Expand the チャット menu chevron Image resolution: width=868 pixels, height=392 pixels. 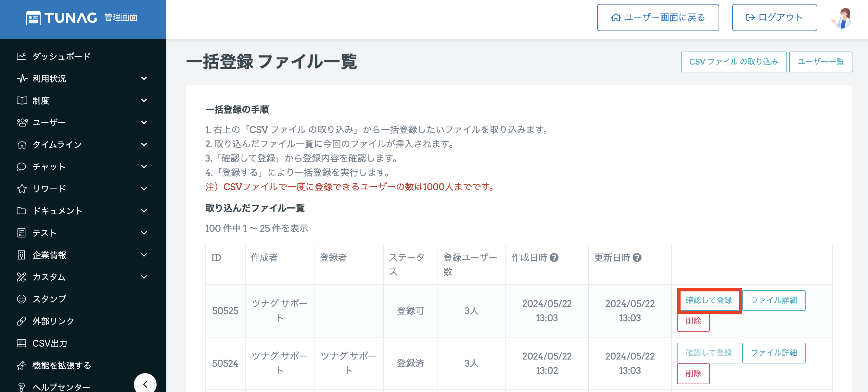[144, 166]
